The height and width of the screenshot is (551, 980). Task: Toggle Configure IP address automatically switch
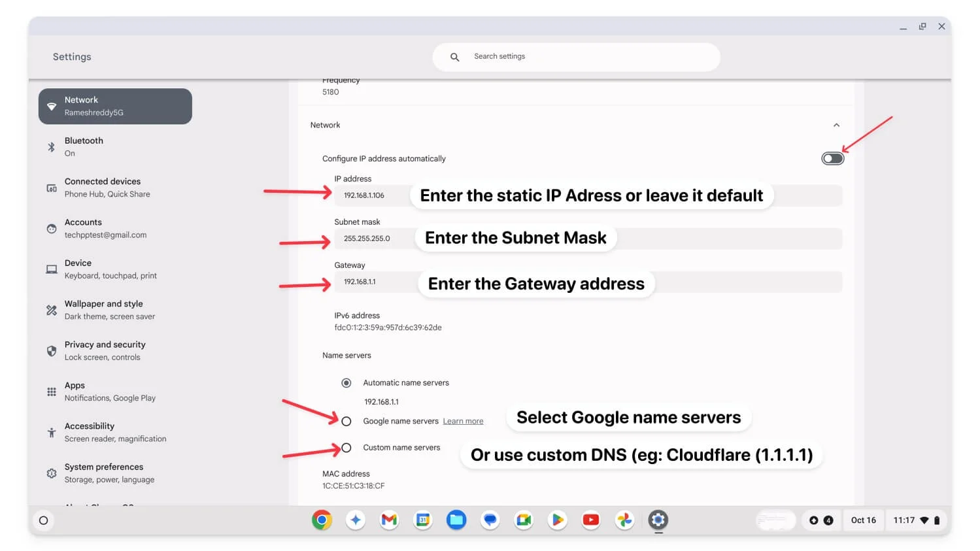[x=833, y=159]
